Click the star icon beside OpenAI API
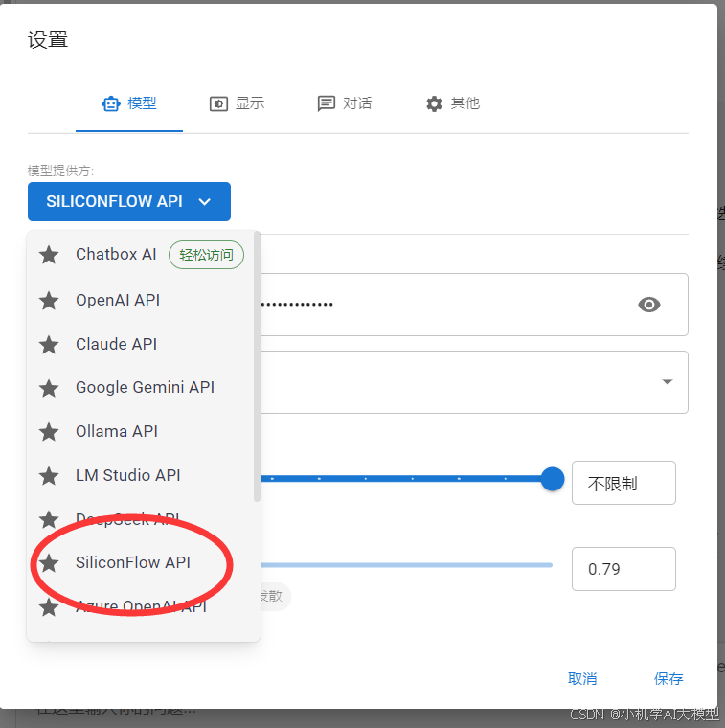725x728 pixels. click(x=49, y=301)
